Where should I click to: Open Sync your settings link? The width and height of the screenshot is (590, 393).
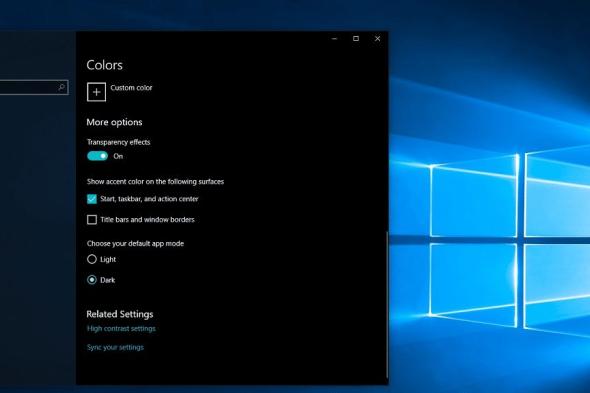pyautogui.click(x=115, y=347)
